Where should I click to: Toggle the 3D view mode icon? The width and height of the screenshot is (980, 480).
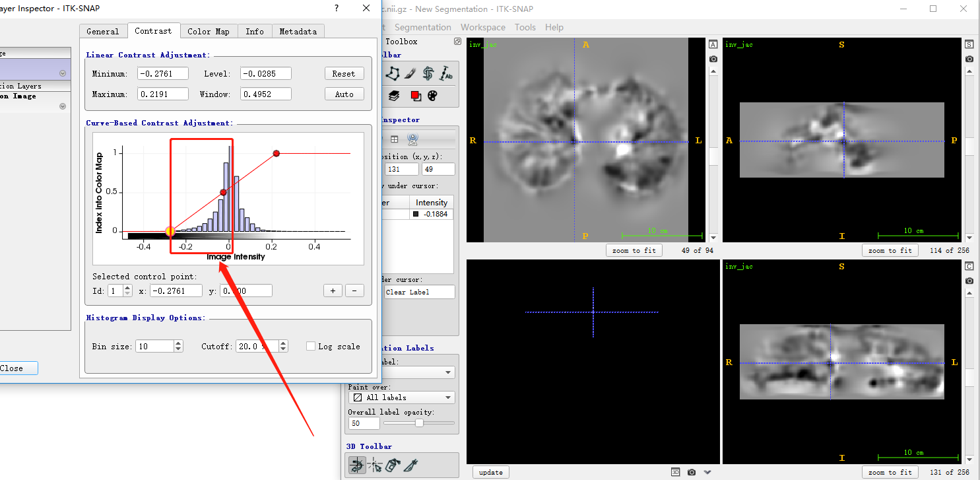[x=676, y=472]
